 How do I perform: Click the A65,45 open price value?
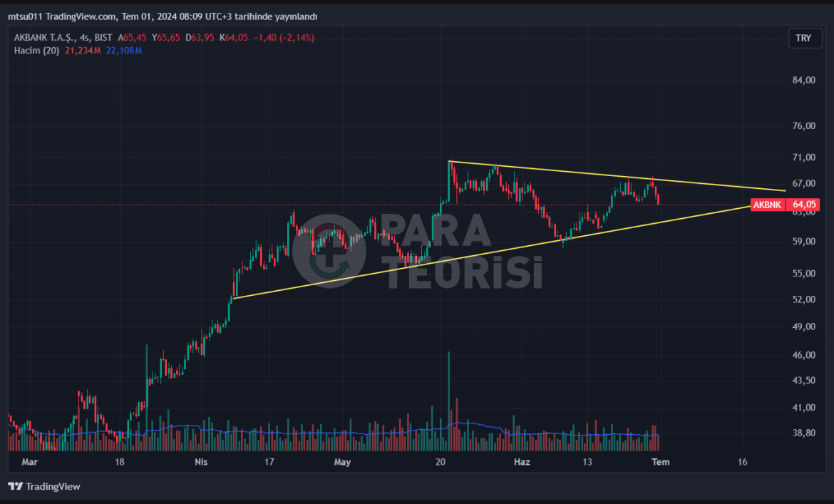[x=132, y=38]
